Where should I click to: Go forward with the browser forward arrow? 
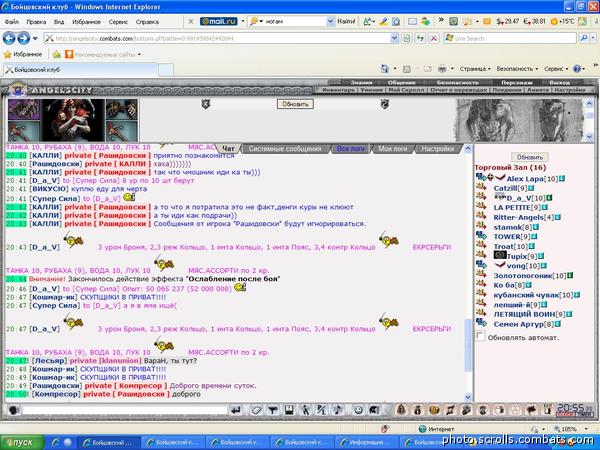(x=24, y=38)
